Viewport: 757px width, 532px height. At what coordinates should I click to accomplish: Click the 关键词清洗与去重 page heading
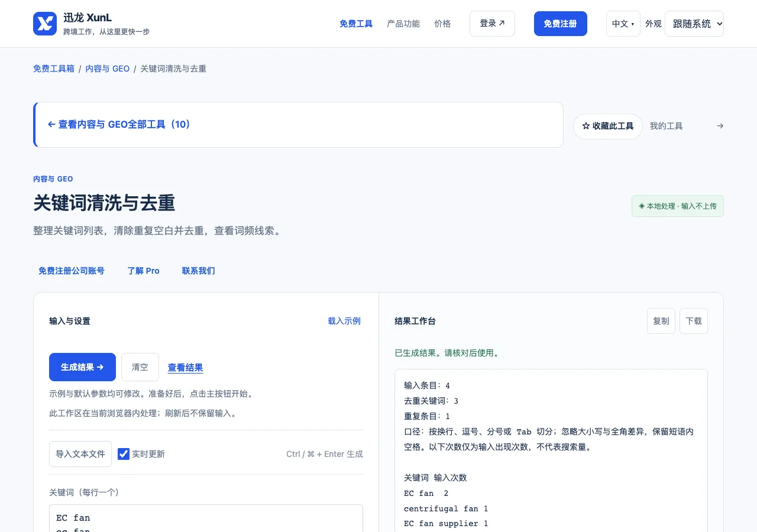[x=104, y=203]
